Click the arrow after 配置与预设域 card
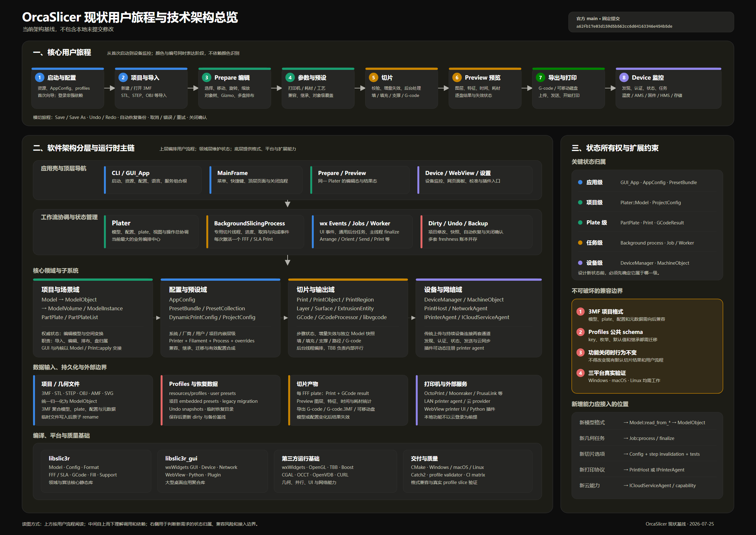The image size is (756, 535). tap(285, 318)
